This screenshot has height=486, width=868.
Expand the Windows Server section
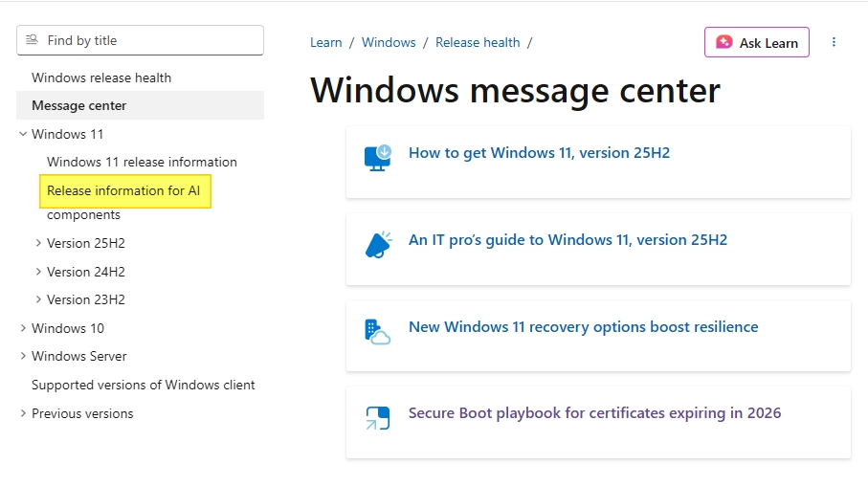click(x=23, y=356)
